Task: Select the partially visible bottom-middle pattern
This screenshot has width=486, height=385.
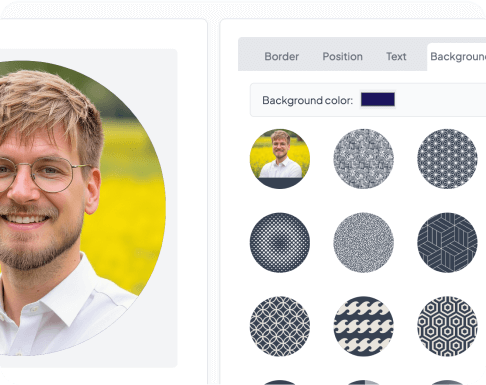Action: pos(363,382)
